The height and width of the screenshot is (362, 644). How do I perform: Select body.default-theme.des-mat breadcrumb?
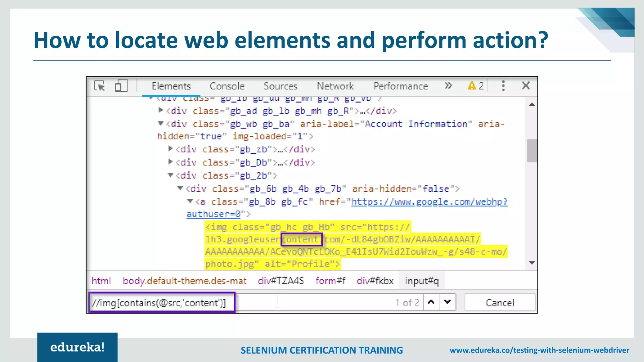pyautogui.click(x=185, y=281)
